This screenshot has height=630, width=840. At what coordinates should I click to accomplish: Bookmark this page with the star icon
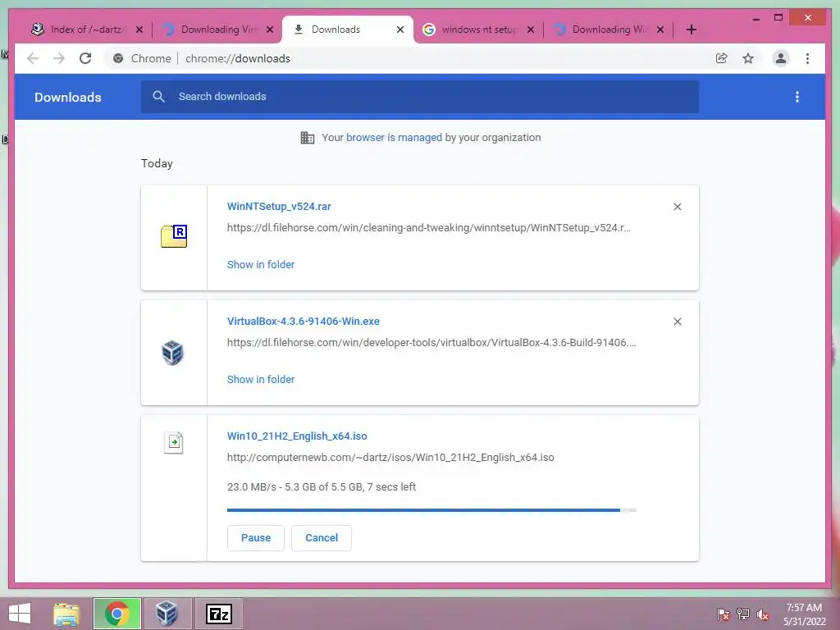tap(748, 58)
